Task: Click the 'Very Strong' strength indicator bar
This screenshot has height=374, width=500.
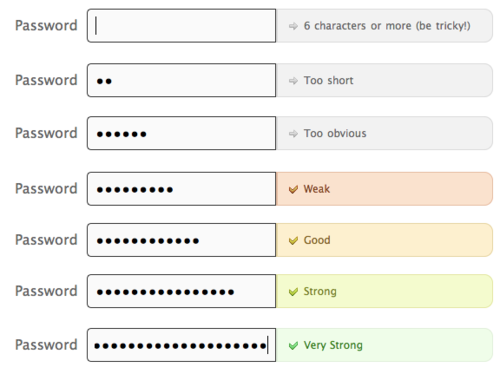Action: (384, 345)
